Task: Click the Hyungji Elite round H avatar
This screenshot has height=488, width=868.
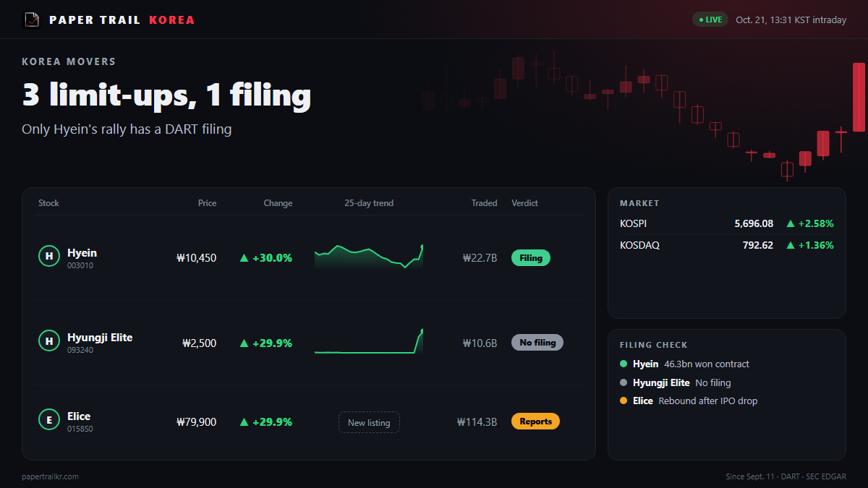Action: (49, 341)
